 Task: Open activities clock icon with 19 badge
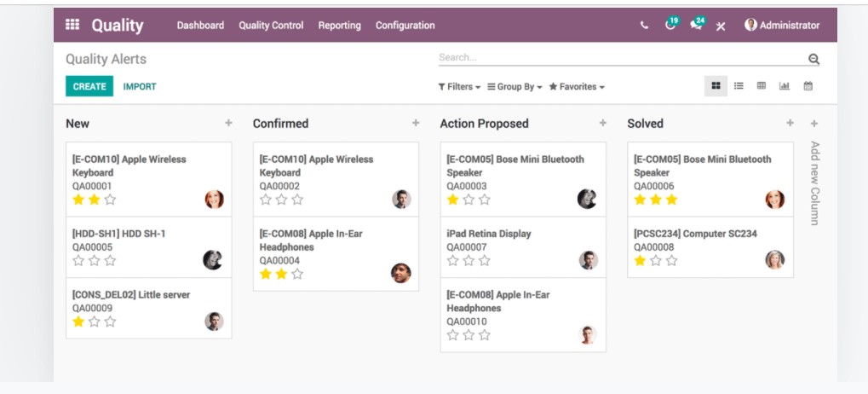[x=671, y=25]
